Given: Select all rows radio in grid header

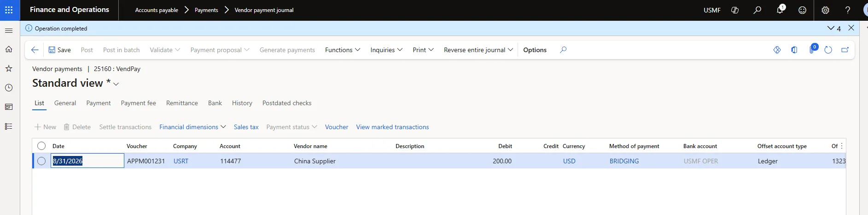Looking at the screenshot, I should (x=41, y=146).
